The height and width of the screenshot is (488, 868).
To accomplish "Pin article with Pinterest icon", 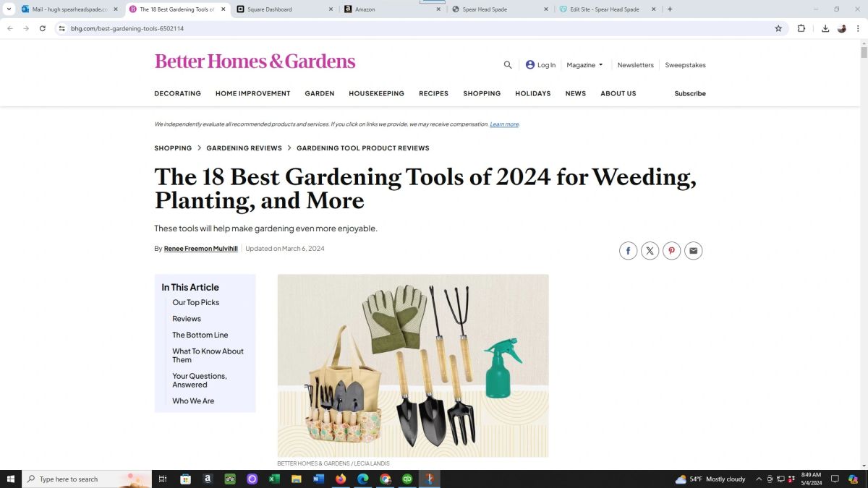I will 671,251.
